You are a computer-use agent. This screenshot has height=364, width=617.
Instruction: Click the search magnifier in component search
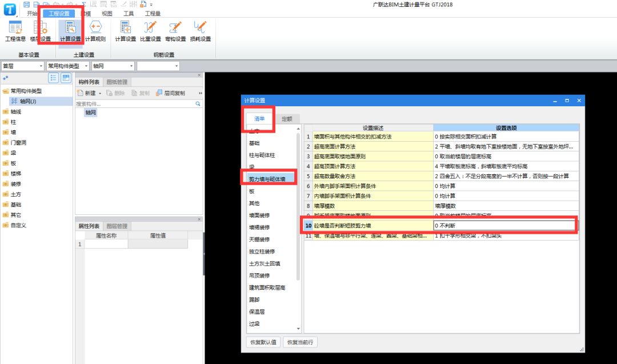coord(198,104)
